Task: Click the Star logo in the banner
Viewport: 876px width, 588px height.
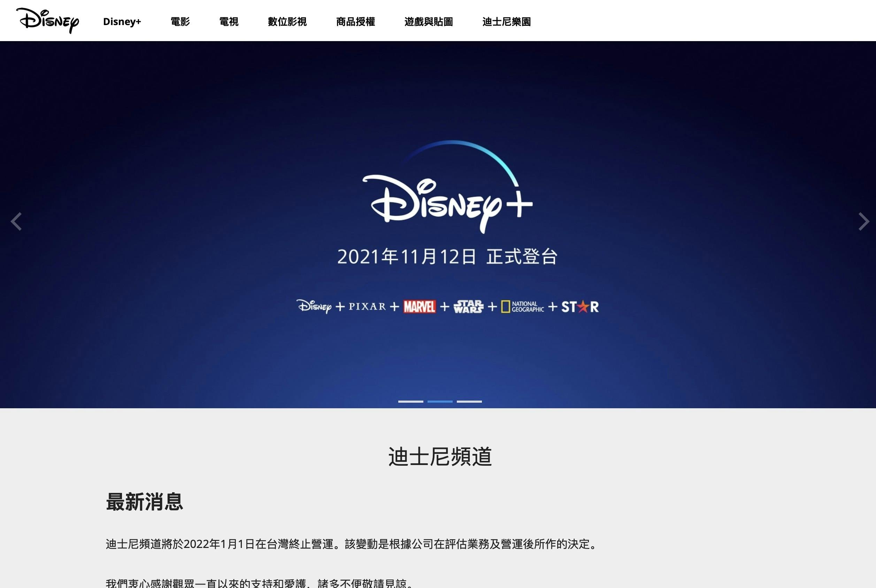Action: [x=580, y=307]
